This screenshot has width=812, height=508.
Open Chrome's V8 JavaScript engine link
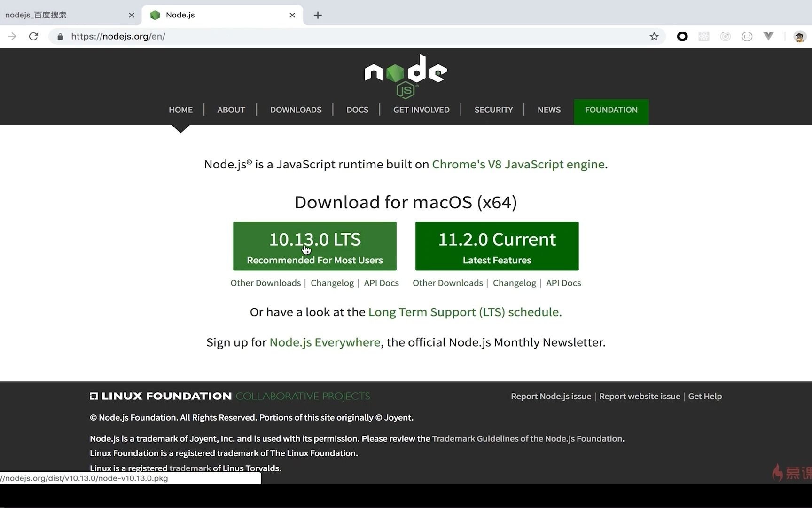click(518, 164)
